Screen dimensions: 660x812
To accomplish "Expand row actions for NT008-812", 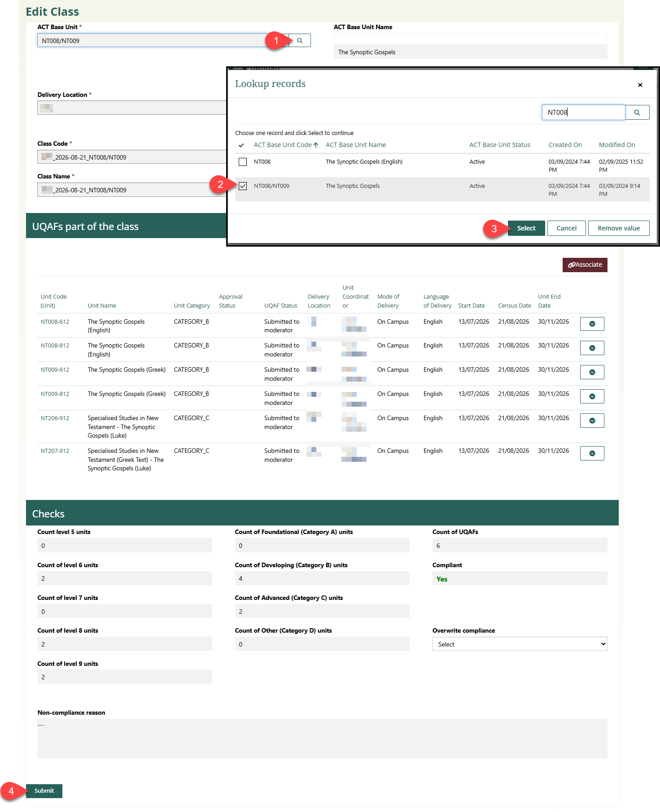I will click(x=592, y=348).
